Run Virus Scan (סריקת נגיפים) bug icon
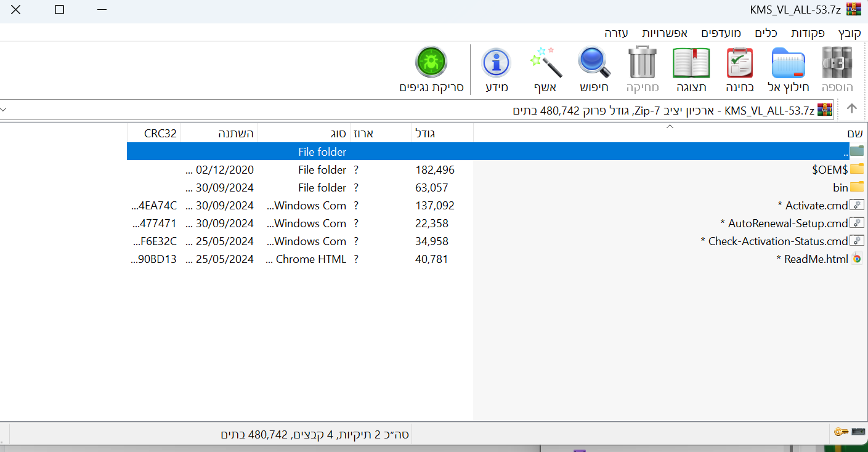Viewport: 868px width, 452px height. point(431,62)
